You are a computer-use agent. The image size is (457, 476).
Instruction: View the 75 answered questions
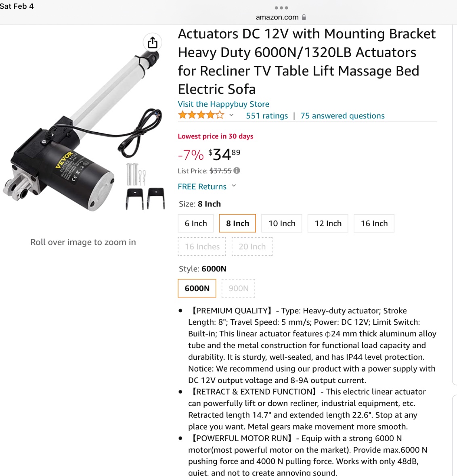click(342, 116)
